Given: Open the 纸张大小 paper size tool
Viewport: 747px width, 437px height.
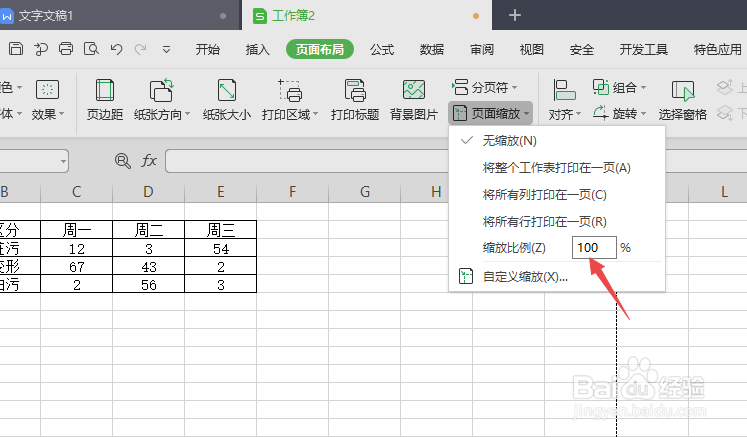Looking at the screenshot, I should tap(227, 100).
